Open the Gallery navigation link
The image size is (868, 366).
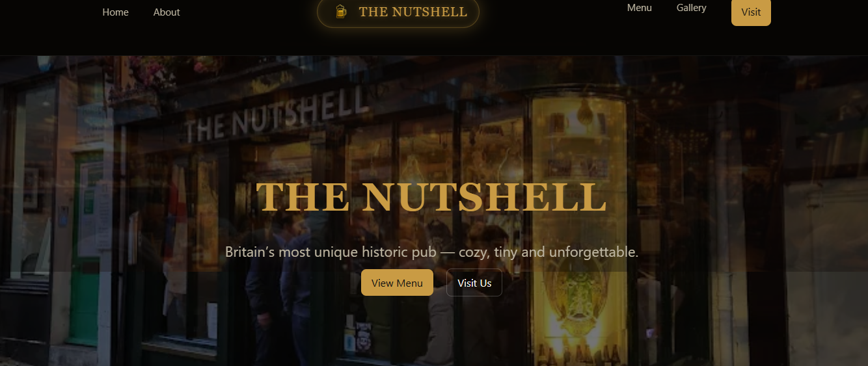click(x=691, y=8)
